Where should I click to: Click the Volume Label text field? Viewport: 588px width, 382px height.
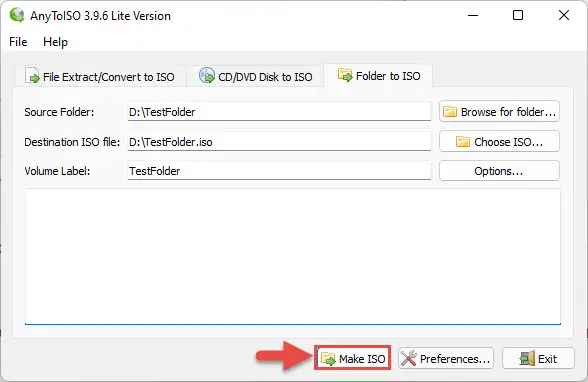(279, 171)
